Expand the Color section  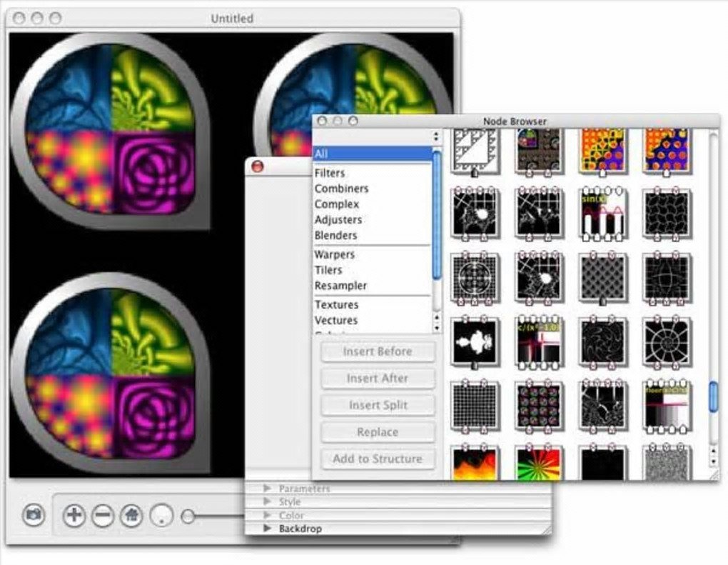tap(267, 515)
